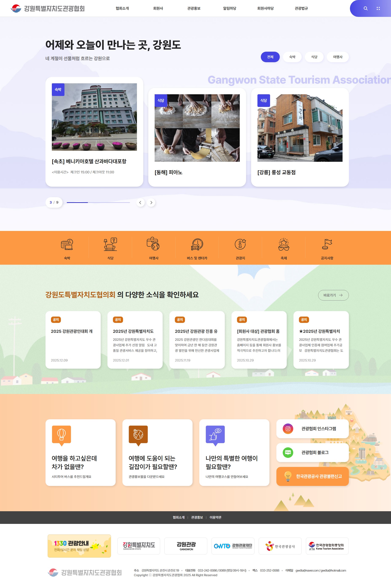Image resolution: width=391 pixels, height=588 pixels.
Task: Open the 숙박 lodging icon in orange bar
Action: [x=67, y=244]
